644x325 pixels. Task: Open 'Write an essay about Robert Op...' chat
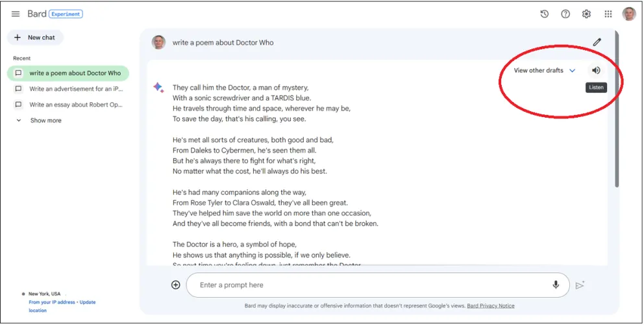[75, 105]
